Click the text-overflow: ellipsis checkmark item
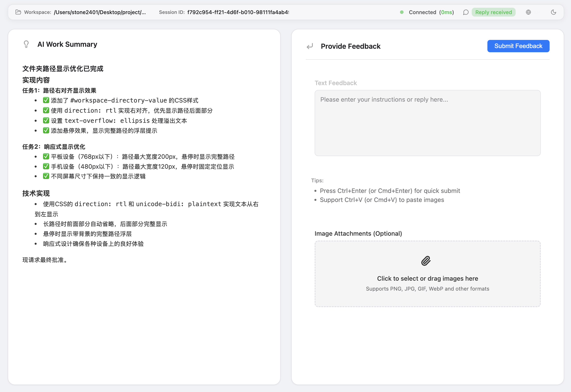This screenshot has width=571, height=392. [46, 121]
